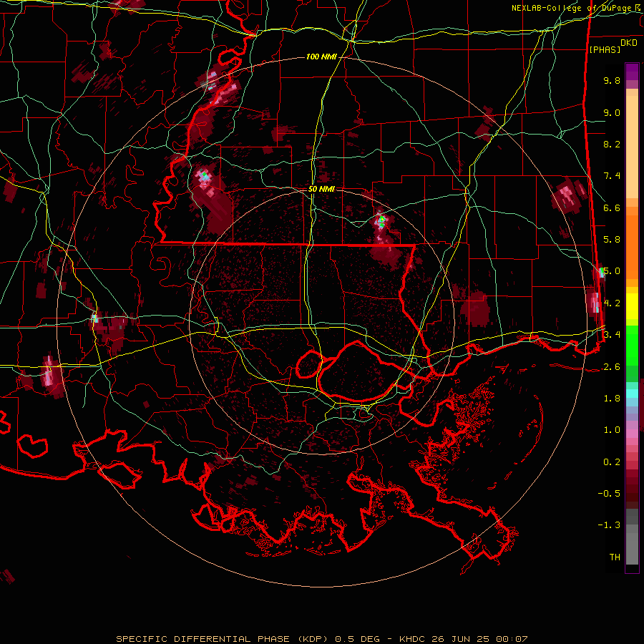Click the 3.4 scale value
The width and height of the screenshot is (644, 644).
click(x=612, y=335)
